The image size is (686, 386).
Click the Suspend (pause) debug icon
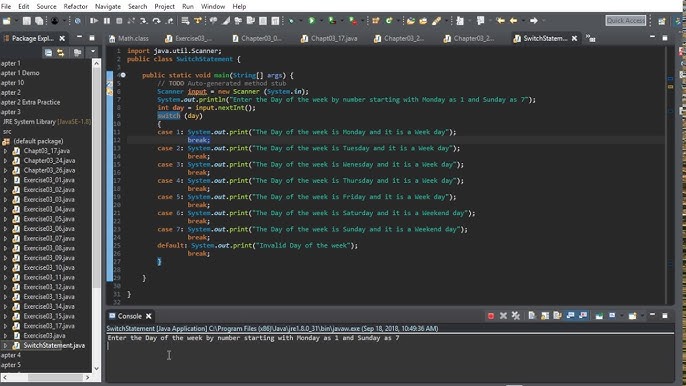tap(107, 21)
